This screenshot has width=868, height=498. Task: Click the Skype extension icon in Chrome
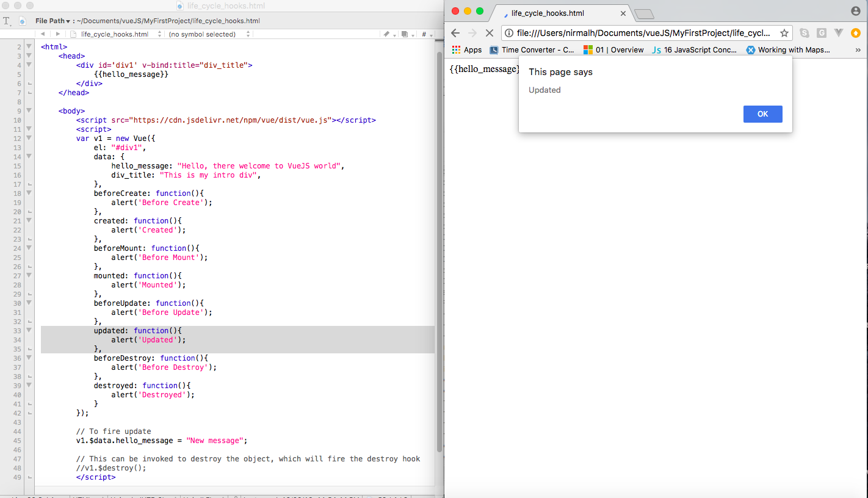(x=805, y=33)
